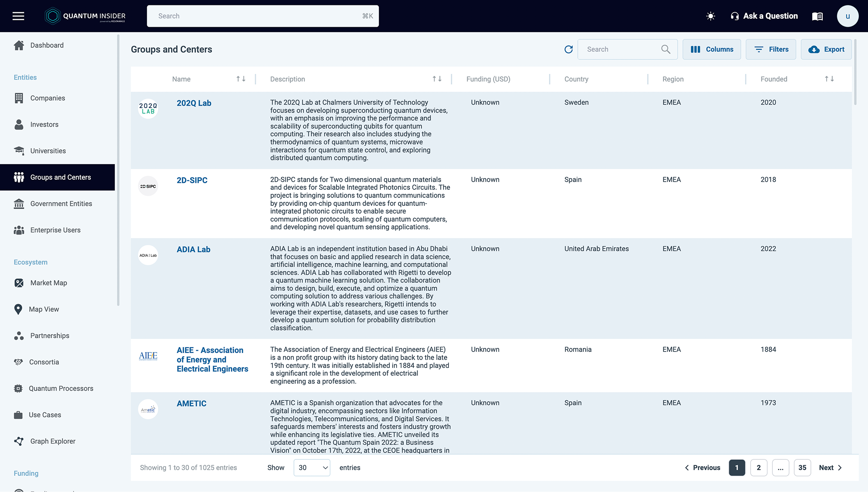Open the Columns chooser

[x=712, y=49]
